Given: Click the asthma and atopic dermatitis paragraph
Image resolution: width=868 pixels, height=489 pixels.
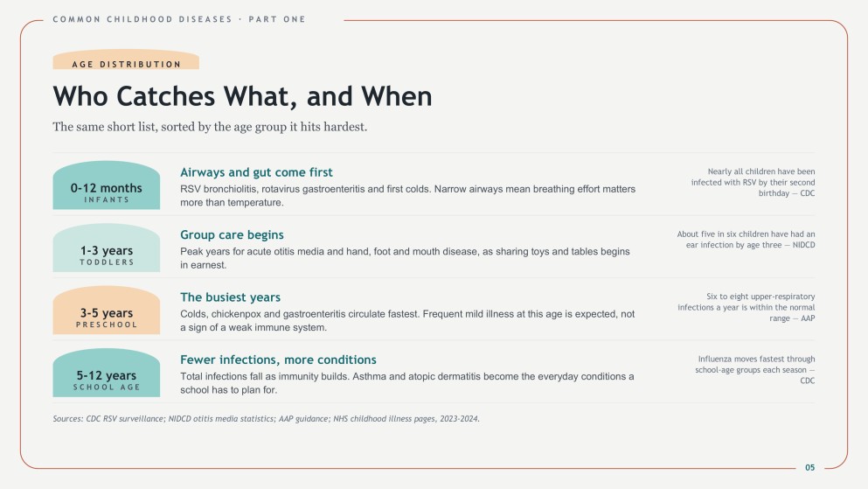Looking at the screenshot, I should (x=407, y=383).
